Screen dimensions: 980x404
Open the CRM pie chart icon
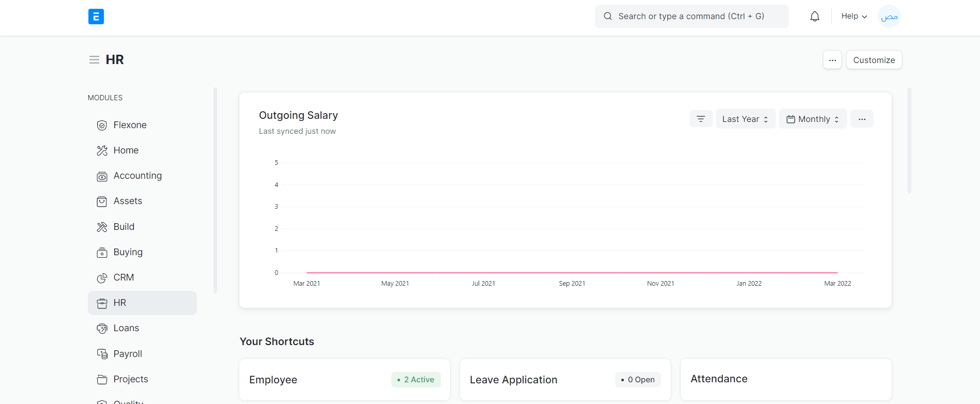point(102,278)
